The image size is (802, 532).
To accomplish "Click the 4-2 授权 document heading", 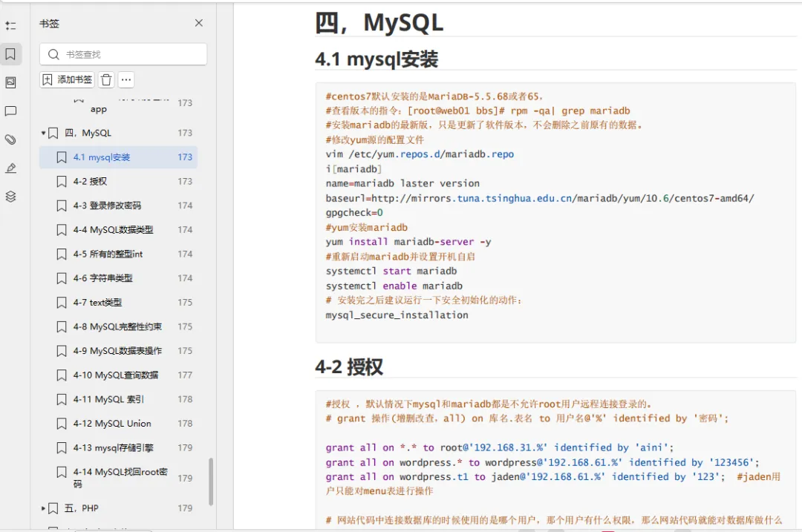I will [x=349, y=367].
